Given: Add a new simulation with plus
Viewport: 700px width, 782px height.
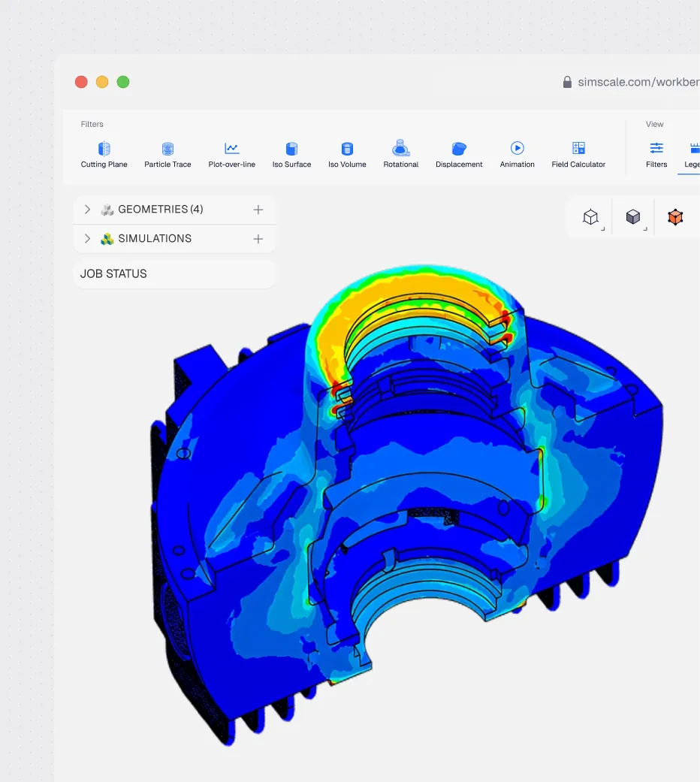Looking at the screenshot, I should point(258,239).
